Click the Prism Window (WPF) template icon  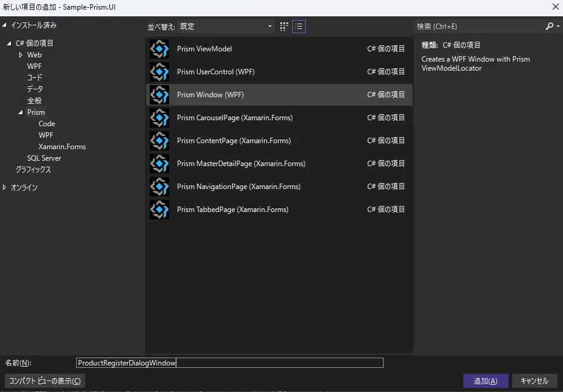159,95
